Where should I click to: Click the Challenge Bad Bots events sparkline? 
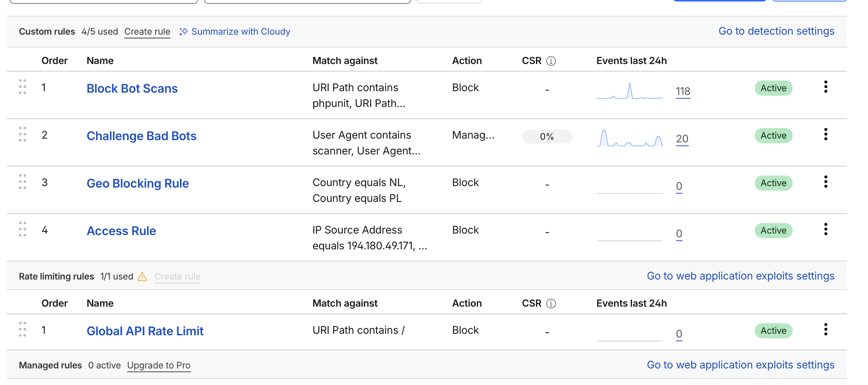coord(629,139)
